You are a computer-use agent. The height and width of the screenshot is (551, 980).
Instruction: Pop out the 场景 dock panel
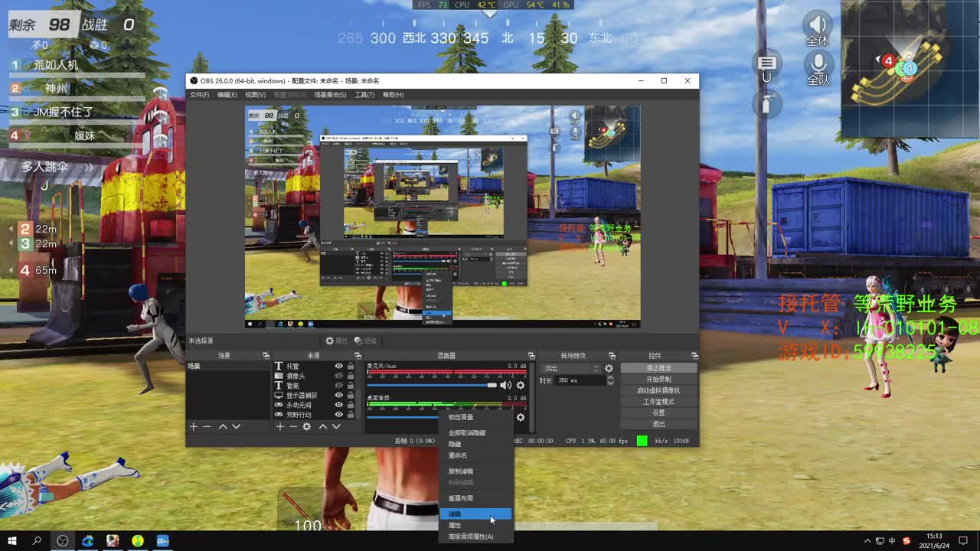(266, 356)
